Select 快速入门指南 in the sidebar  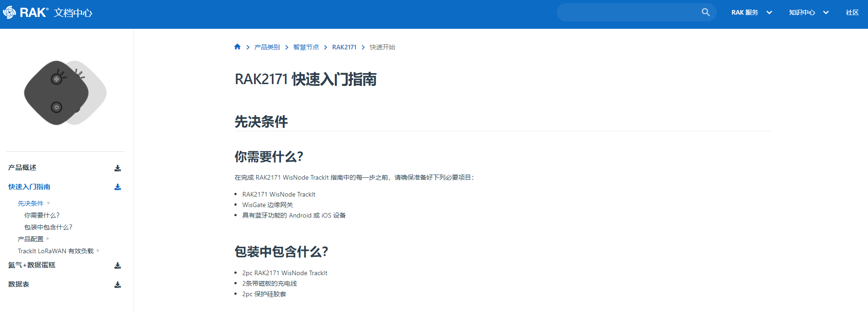point(29,187)
